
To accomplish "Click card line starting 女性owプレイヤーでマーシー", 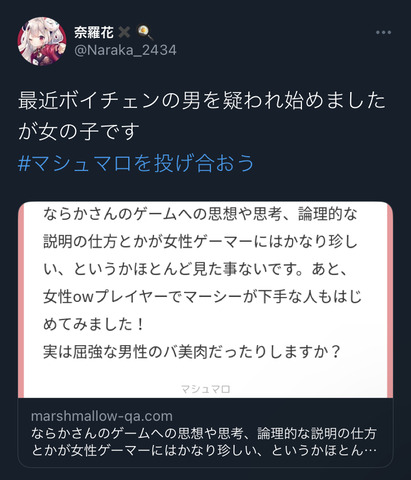I will coord(202,297).
